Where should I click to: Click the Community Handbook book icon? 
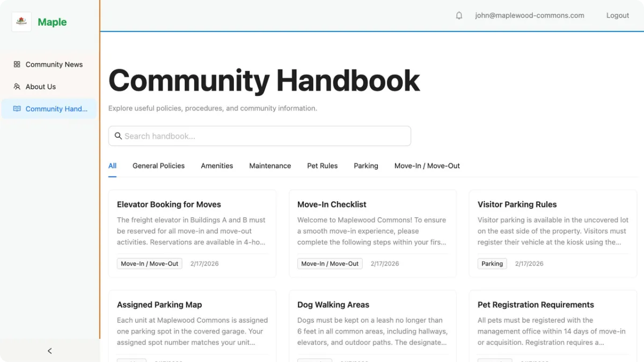[x=16, y=108]
